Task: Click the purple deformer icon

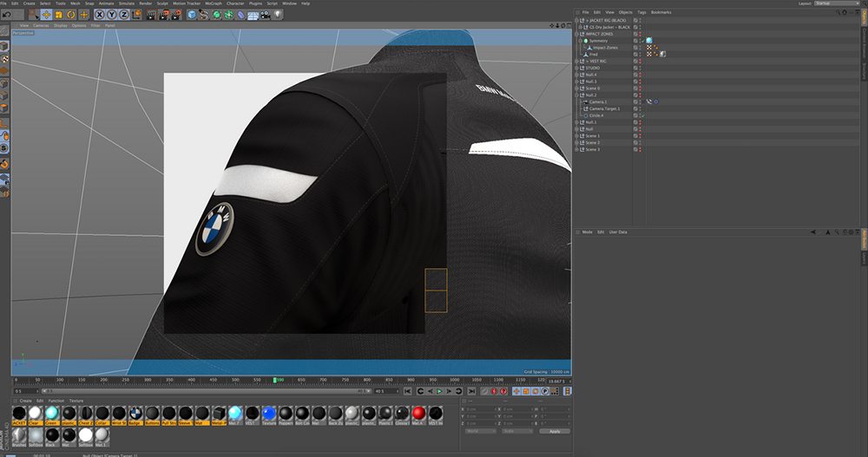Action: pyautogui.click(x=240, y=15)
